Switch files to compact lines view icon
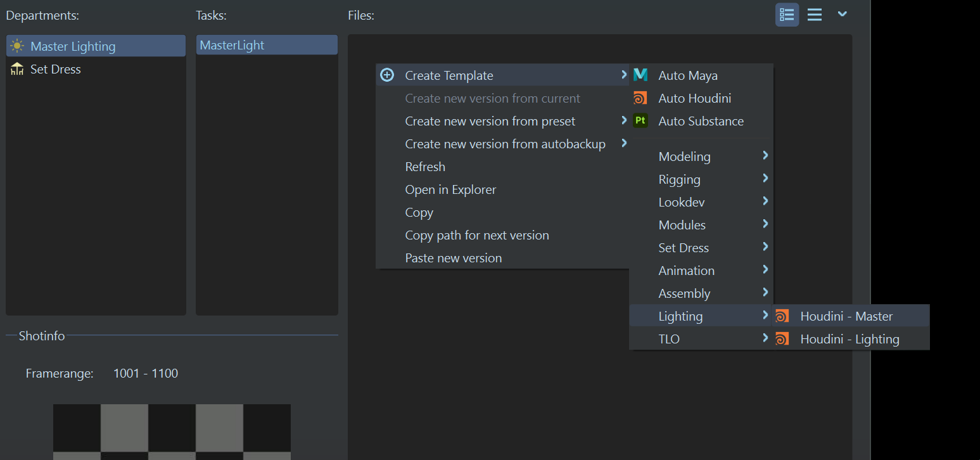980x460 pixels. coord(815,15)
